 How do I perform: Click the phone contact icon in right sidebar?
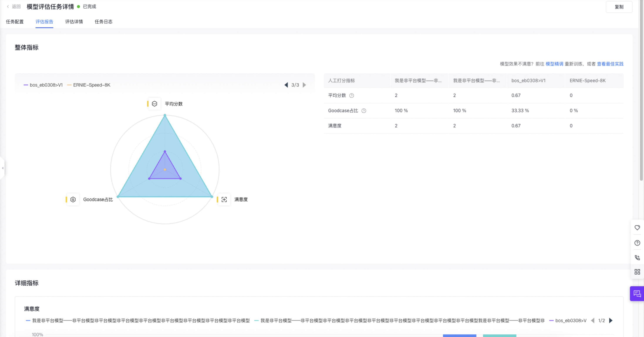(x=637, y=258)
